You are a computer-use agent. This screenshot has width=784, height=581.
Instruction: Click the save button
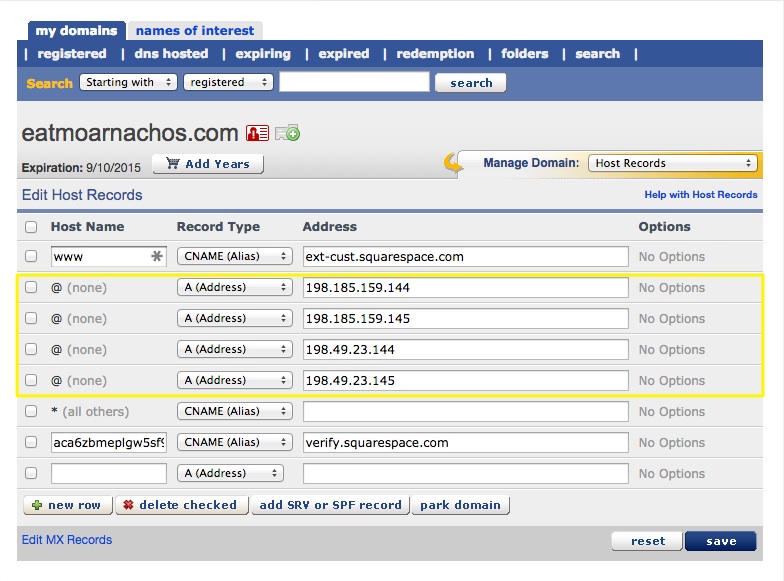(x=720, y=541)
